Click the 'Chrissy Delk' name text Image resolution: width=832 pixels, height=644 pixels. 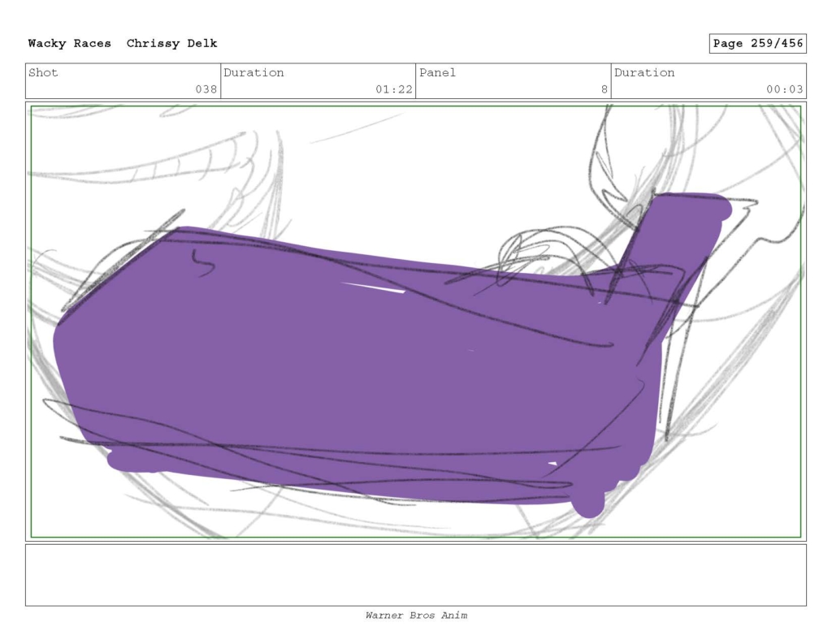(172, 44)
